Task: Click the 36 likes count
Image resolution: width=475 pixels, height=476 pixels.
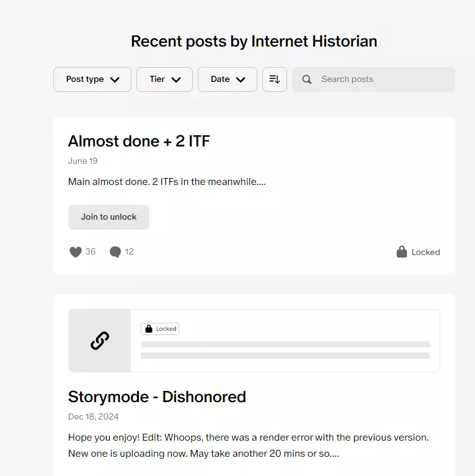Action: 91,251
